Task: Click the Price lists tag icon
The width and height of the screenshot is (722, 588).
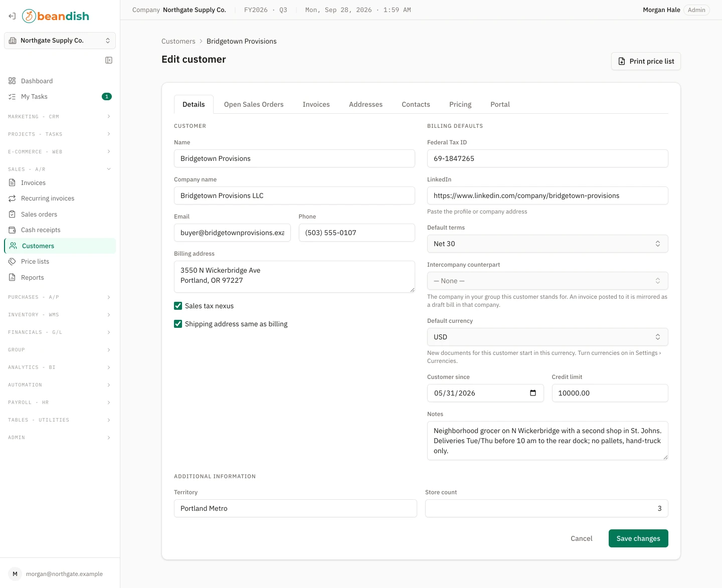Action: click(12, 262)
